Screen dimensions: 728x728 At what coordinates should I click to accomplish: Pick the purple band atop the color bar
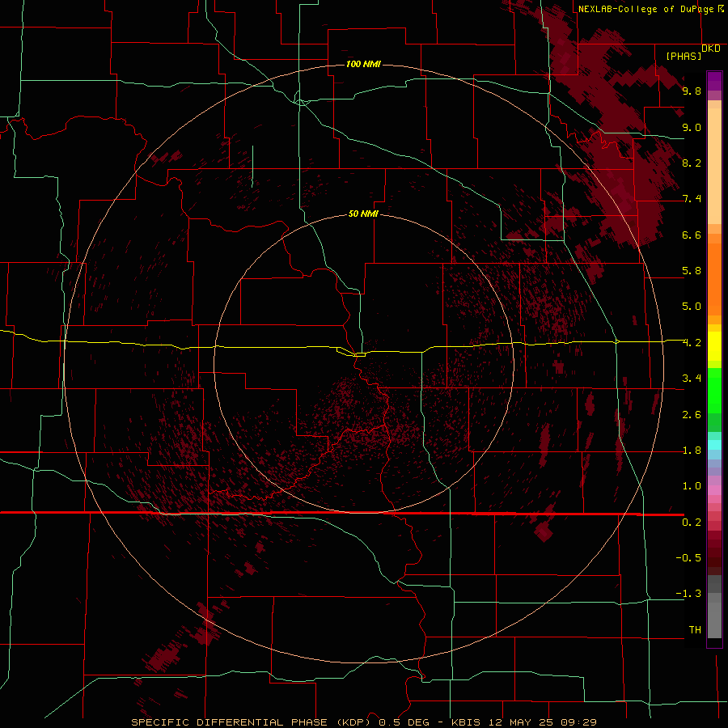714,81
